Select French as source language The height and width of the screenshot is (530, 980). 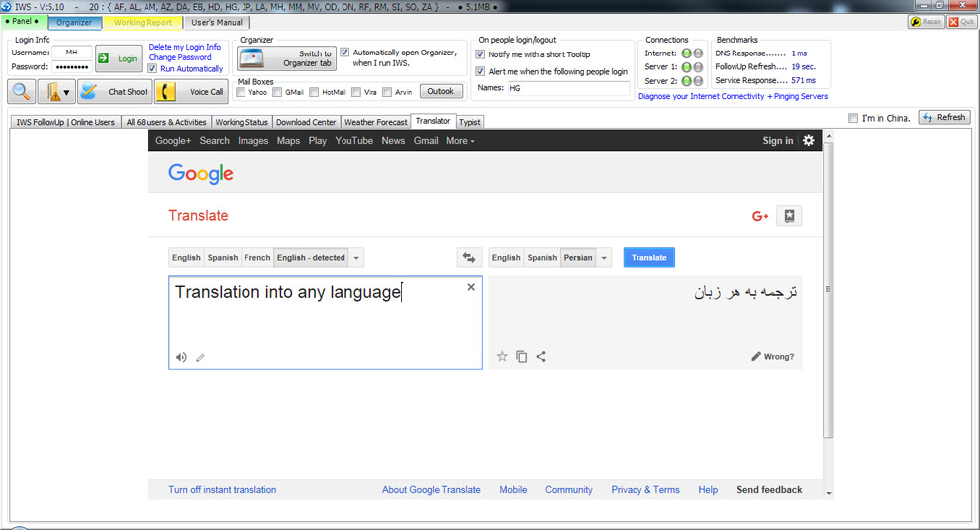tap(256, 258)
